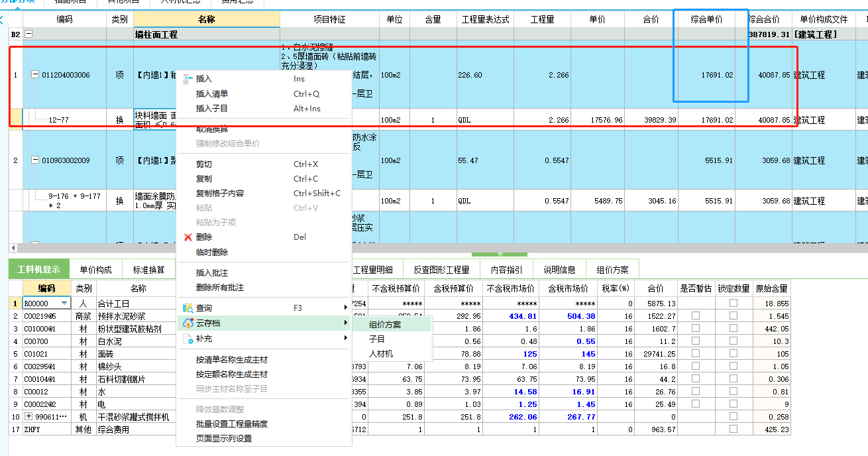Choose 组价方案 in the 云存档 submenu
This screenshot has width=868, height=456.
[392, 325]
